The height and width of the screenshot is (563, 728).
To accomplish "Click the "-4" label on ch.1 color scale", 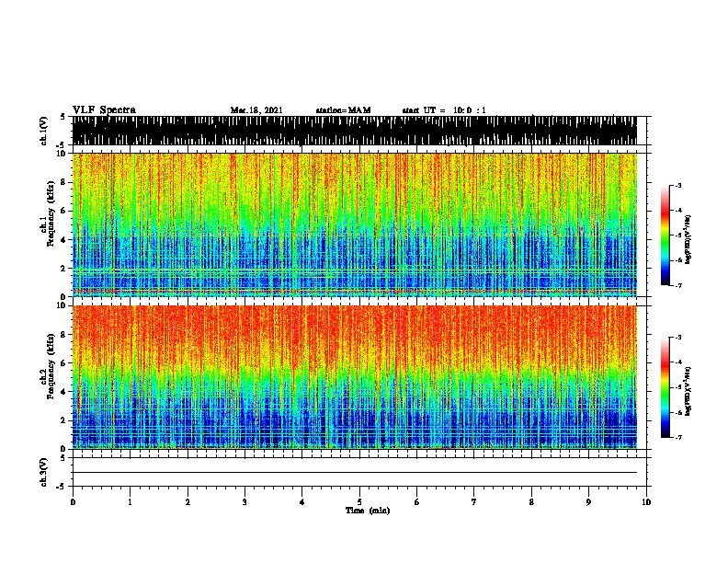I will (x=677, y=211).
